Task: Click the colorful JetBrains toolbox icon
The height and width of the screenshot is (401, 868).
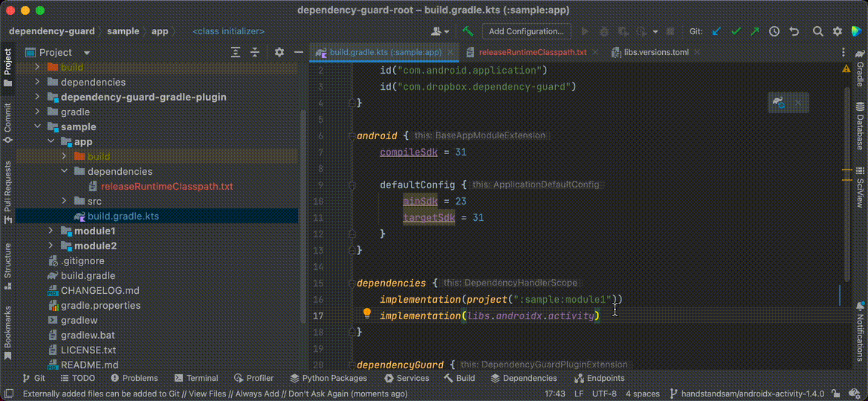Action: [856, 31]
